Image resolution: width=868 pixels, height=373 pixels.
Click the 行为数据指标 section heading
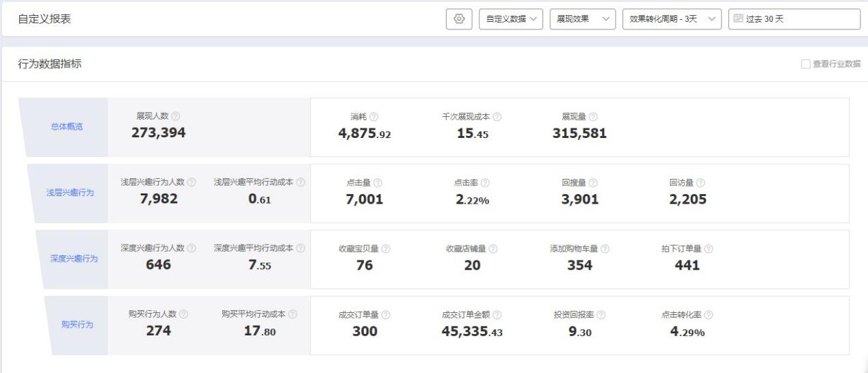51,64
